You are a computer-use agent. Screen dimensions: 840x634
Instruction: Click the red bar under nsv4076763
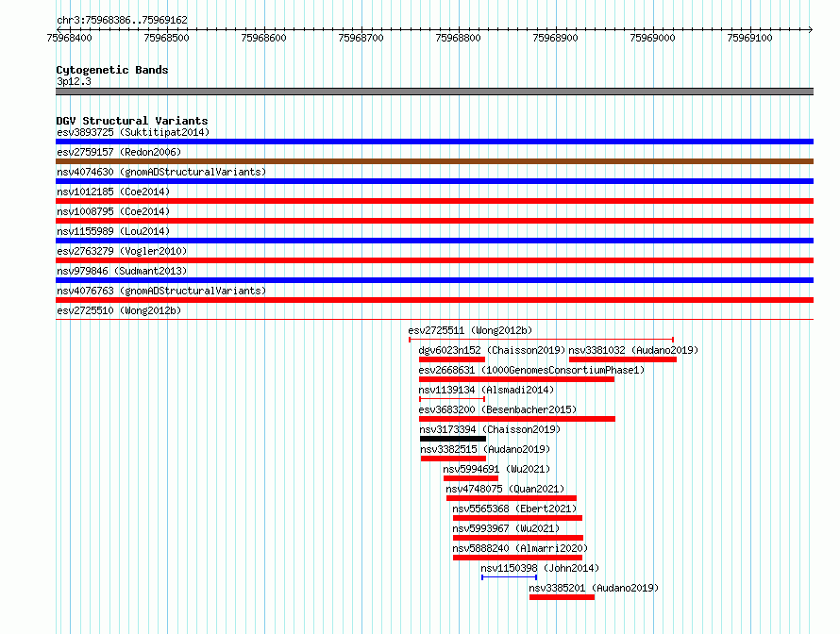point(434,300)
